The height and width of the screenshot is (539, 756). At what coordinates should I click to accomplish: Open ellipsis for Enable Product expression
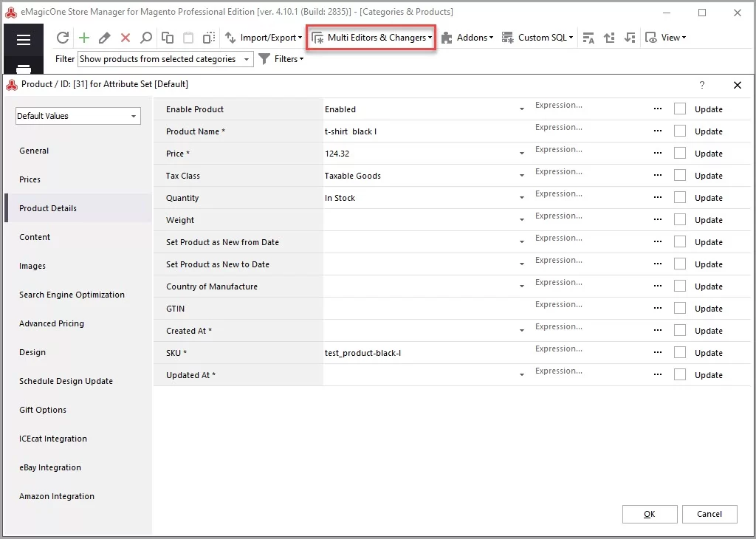point(658,109)
